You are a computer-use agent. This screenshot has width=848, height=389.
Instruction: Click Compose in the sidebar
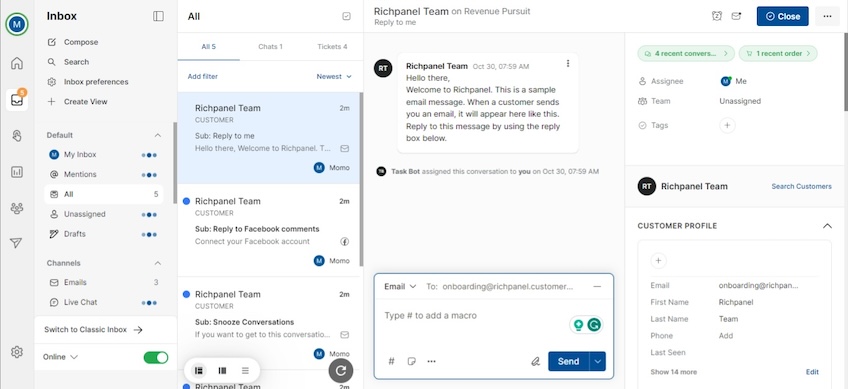pyautogui.click(x=81, y=42)
